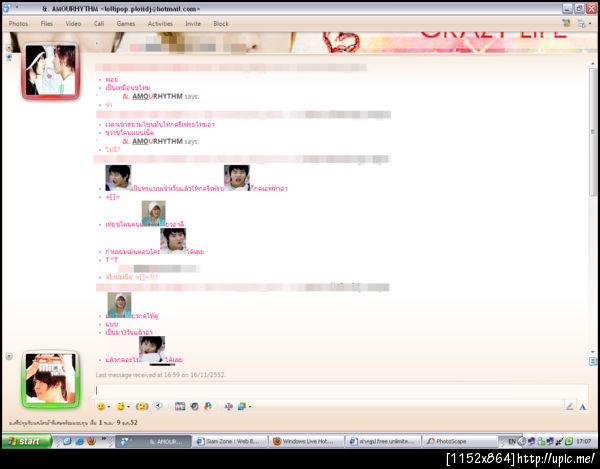The height and width of the screenshot is (469, 600).
Task: Expand the arrow beside the winks icon
Action: [x=129, y=407]
